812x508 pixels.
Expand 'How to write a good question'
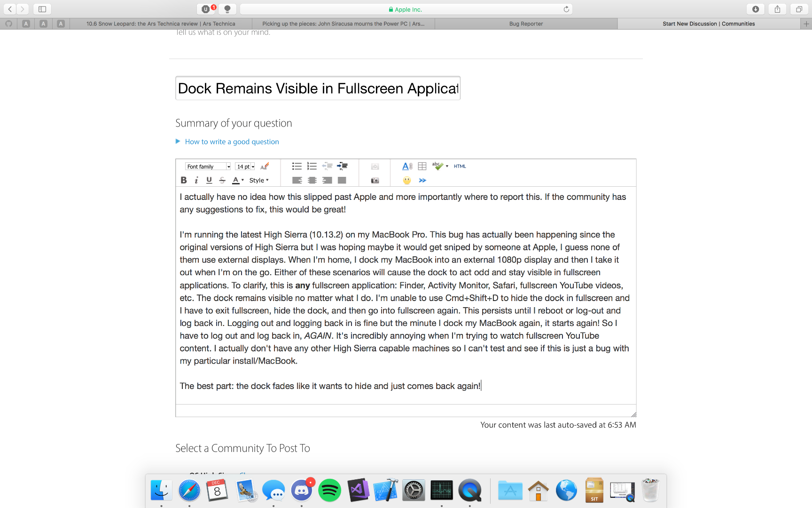click(x=227, y=142)
